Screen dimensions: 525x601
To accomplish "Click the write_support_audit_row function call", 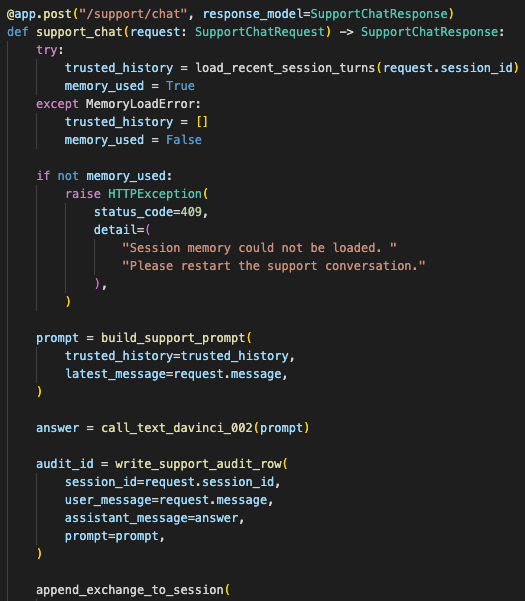I will (x=198, y=464).
